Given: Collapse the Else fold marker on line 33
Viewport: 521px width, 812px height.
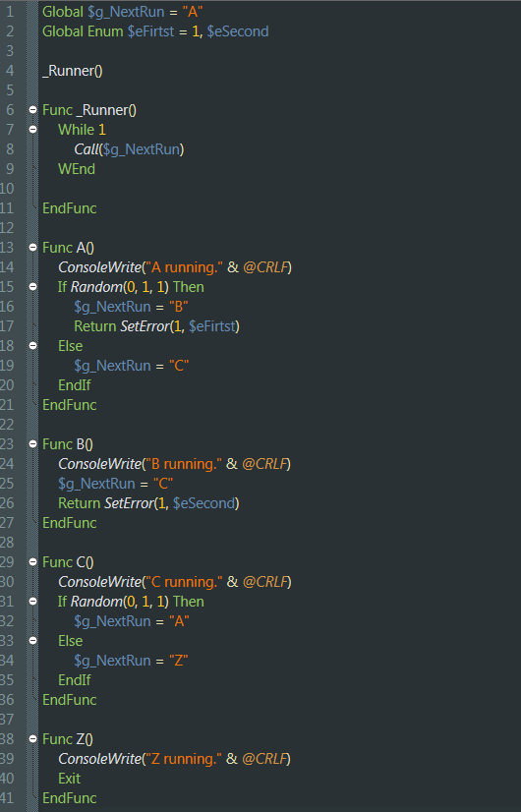Looking at the screenshot, I should 32,641.
